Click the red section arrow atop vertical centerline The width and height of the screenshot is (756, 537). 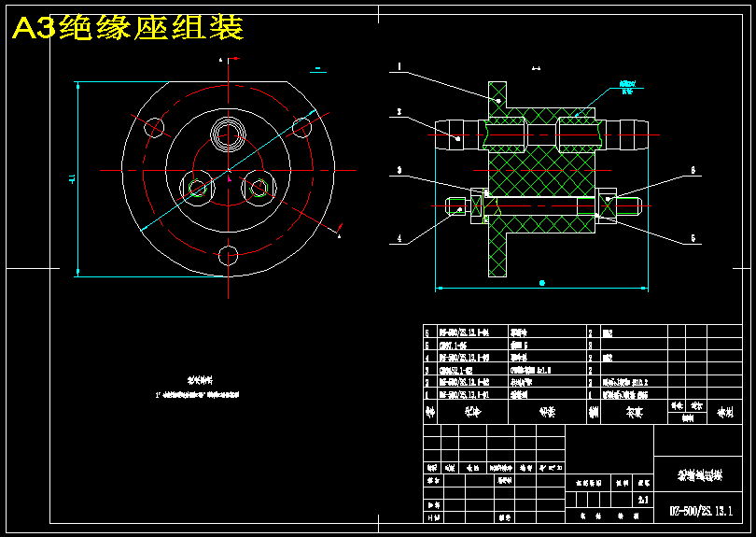click(234, 59)
